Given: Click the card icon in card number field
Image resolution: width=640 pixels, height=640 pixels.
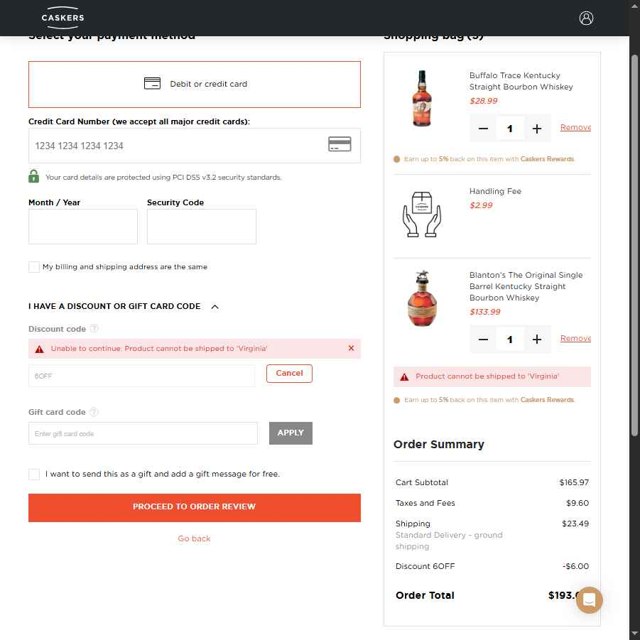Looking at the screenshot, I should (x=340, y=144).
